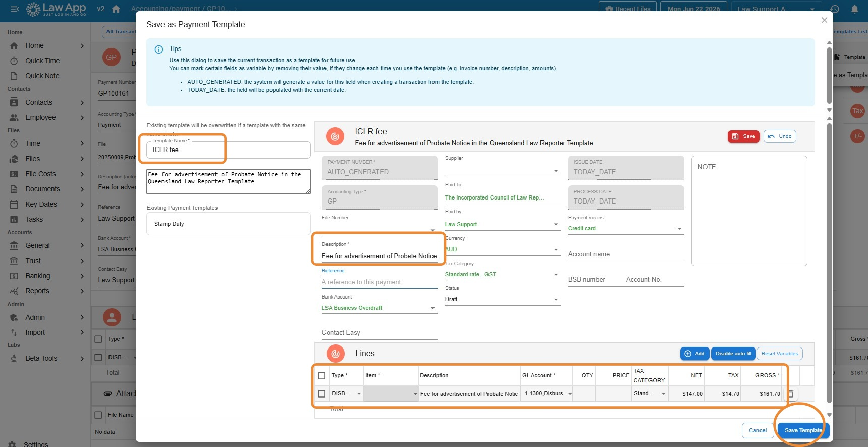Click the Quick Time stopwatch icon
This screenshot has height=447, width=868.
(x=14, y=61)
